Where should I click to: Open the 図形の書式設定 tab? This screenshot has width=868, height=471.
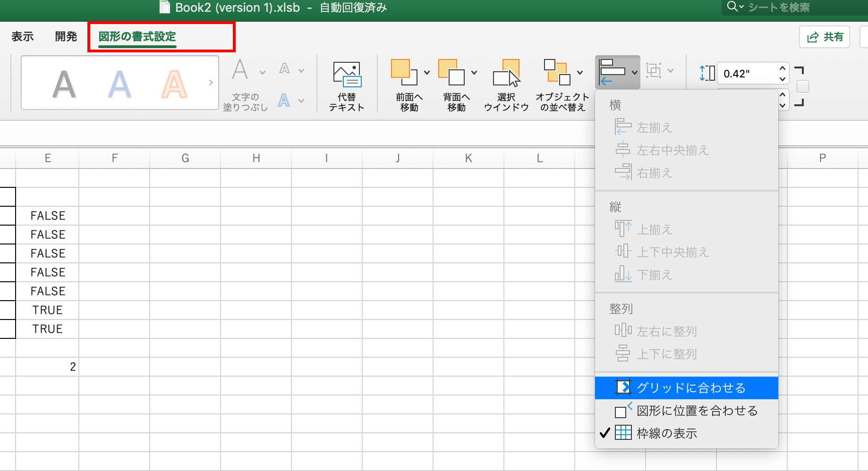[x=137, y=36]
